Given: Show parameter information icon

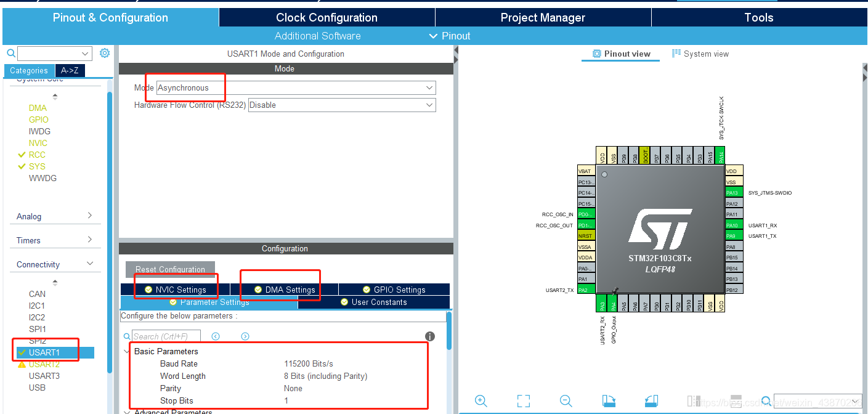Looking at the screenshot, I should [430, 336].
